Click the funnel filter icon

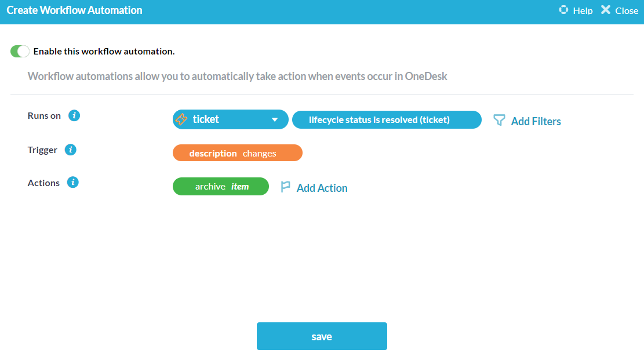pos(499,121)
